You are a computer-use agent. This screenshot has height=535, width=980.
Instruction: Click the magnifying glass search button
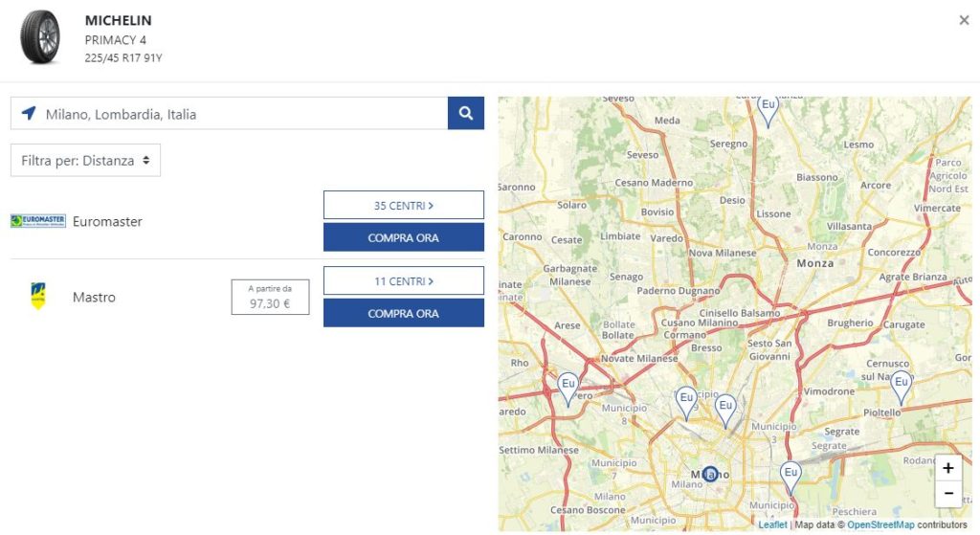tap(465, 113)
